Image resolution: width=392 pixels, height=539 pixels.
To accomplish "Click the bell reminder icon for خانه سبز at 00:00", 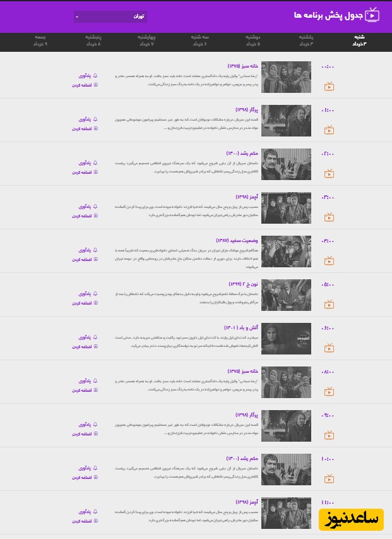I will point(95,76).
